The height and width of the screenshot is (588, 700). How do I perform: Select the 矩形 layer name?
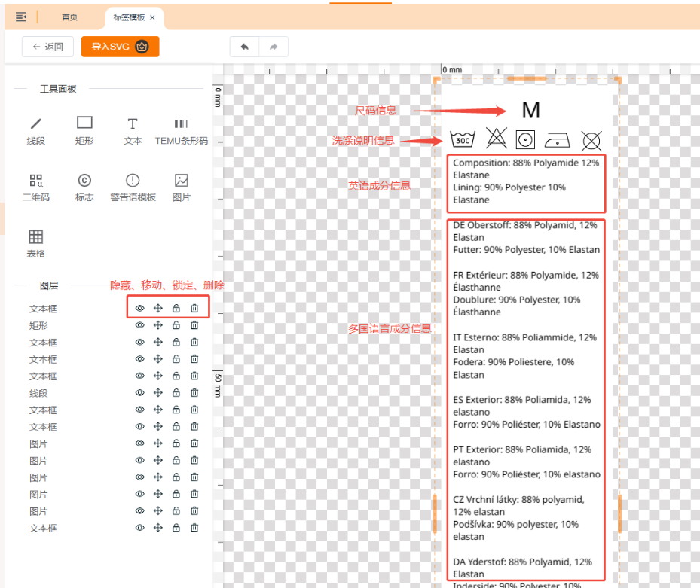click(x=38, y=326)
